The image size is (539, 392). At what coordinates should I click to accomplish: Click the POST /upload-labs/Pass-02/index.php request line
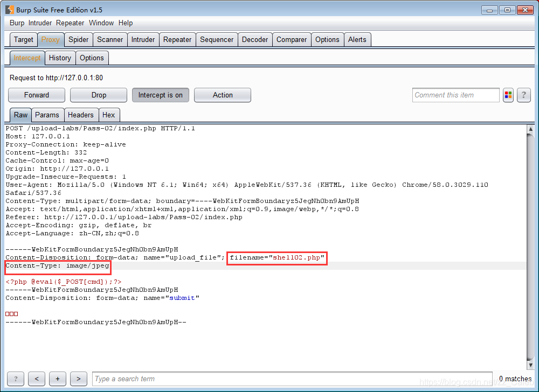point(100,128)
